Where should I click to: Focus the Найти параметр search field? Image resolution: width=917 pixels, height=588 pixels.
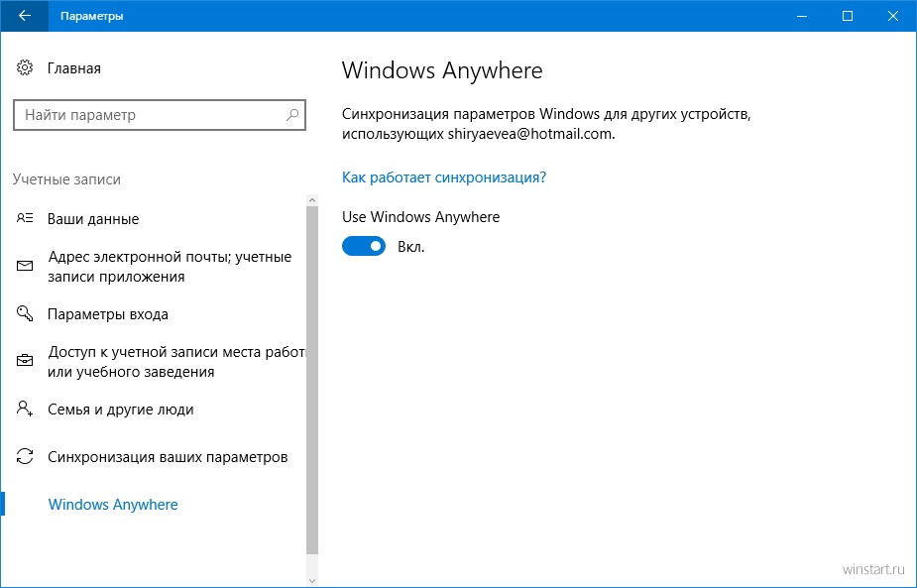pos(159,115)
